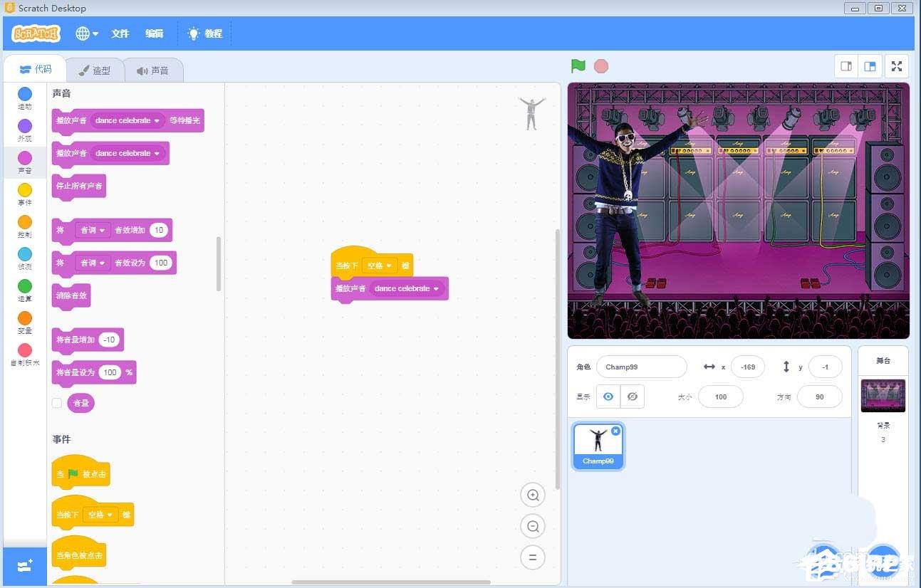Open the 编辑 menu
The image size is (921, 588).
pyautogui.click(x=155, y=33)
